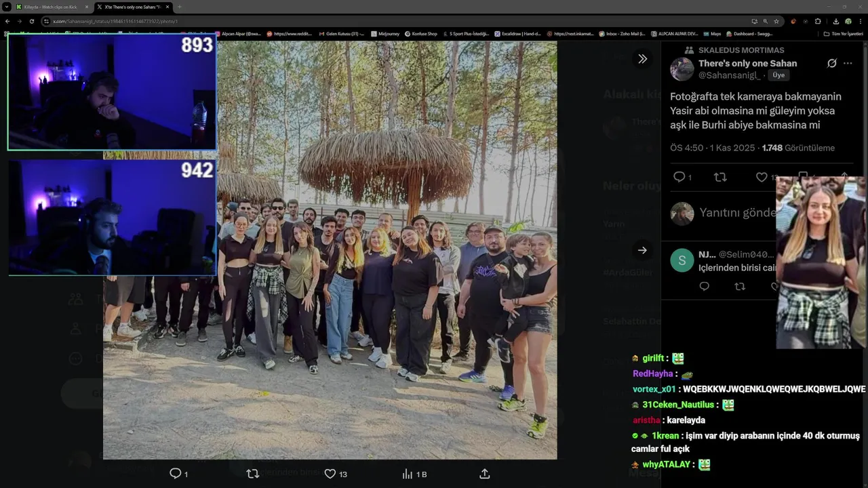Open the Grok icon on the tweet header

831,63
